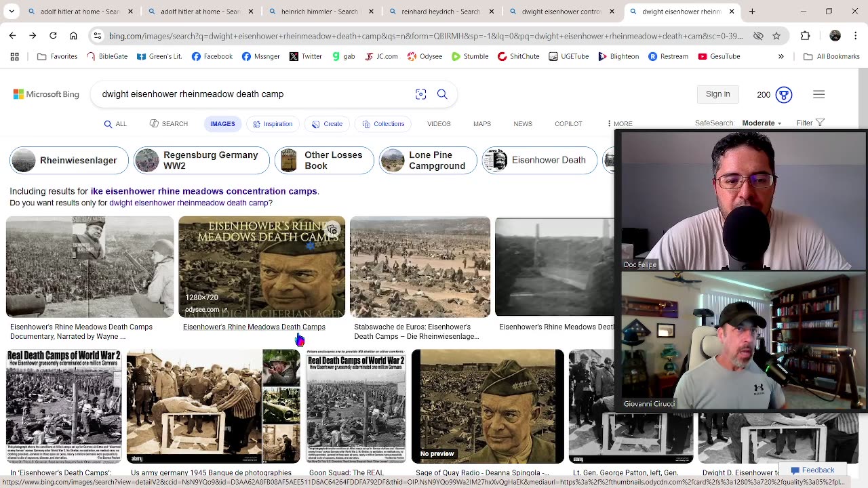
Task: Open the COPILOT tab
Action: click(x=568, y=123)
